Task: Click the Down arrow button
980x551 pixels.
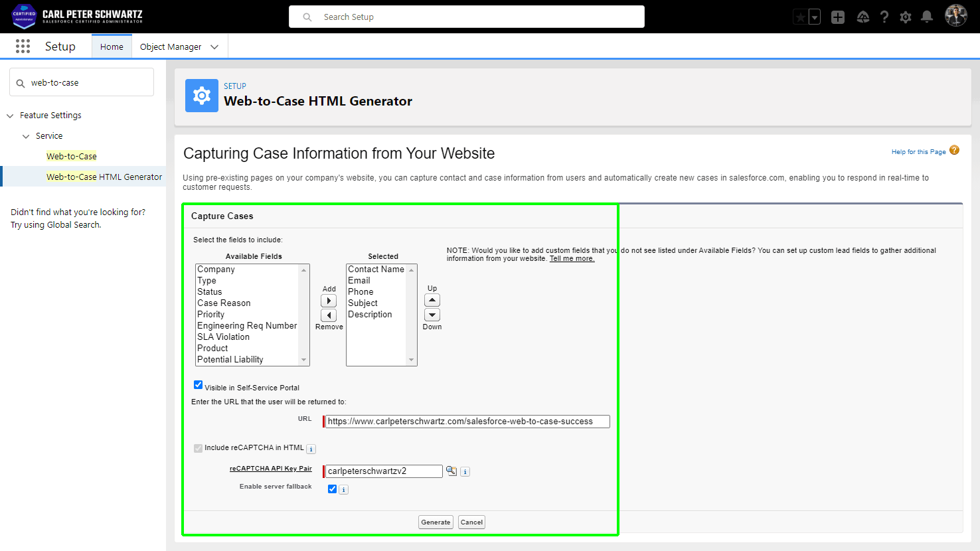Action: pos(432,315)
